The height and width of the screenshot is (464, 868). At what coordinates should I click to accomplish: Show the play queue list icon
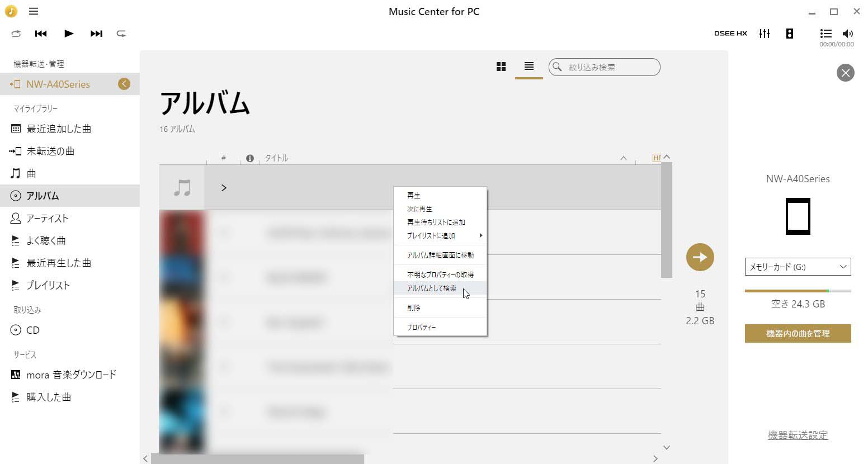[x=825, y=34]
